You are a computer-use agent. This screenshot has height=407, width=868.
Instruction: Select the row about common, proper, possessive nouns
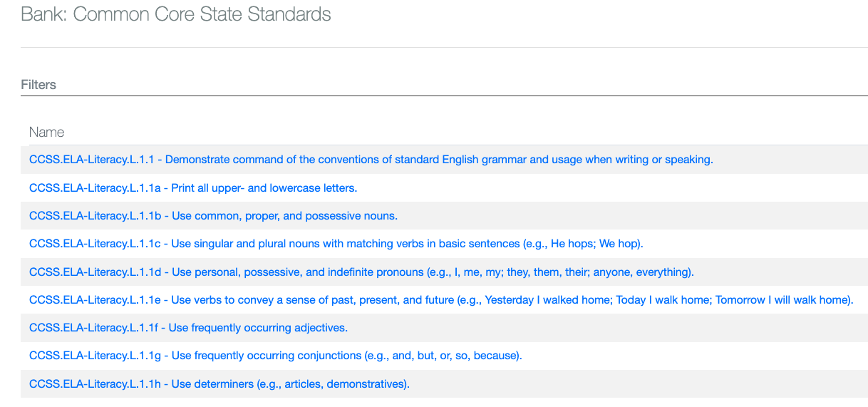tap(606, 216)
